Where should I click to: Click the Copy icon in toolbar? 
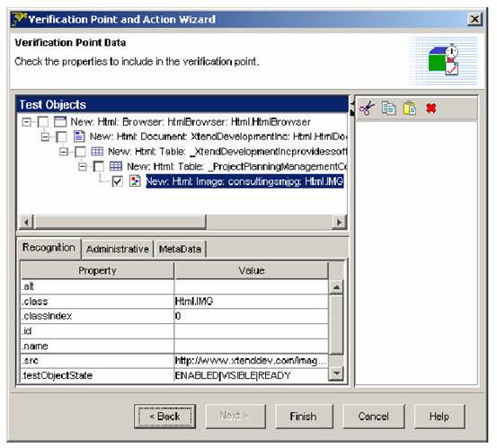pos(388,109)
